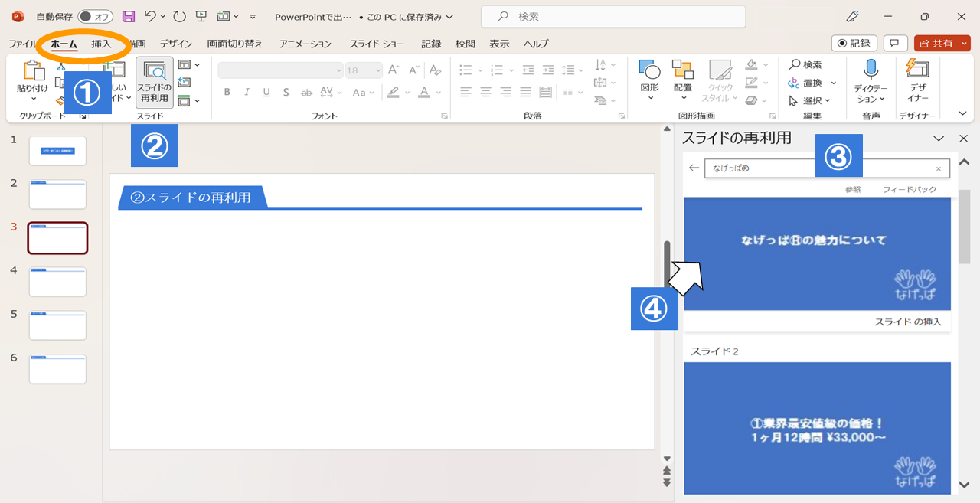Open the スライド ショー tab
This screenshot has height=503, width=980.
click(377, 44)
